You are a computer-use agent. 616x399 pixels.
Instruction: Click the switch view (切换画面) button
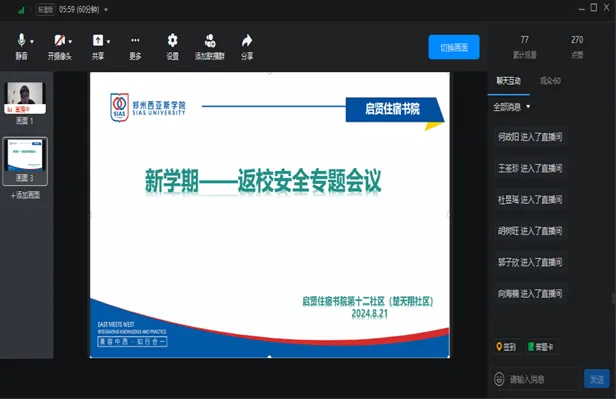(x=454, y=47)
